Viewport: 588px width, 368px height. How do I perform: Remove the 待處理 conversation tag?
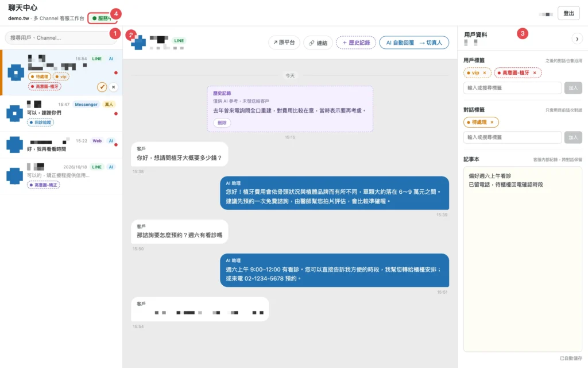coord(492,122)
